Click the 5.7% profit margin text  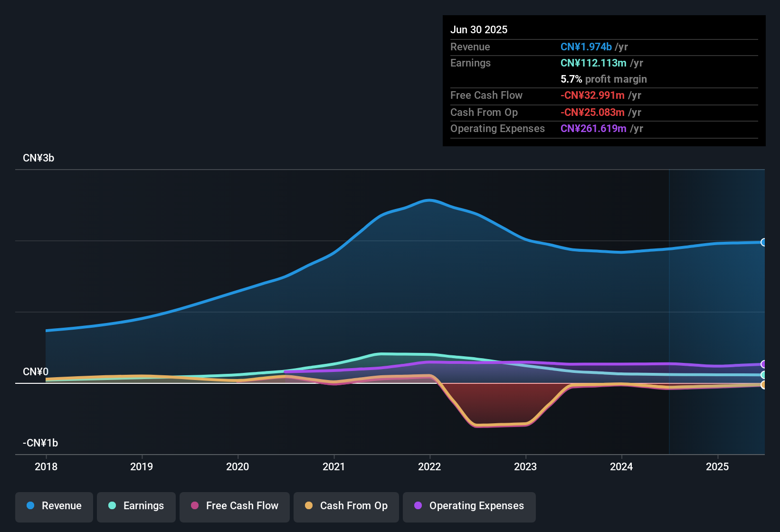[603, 79]
